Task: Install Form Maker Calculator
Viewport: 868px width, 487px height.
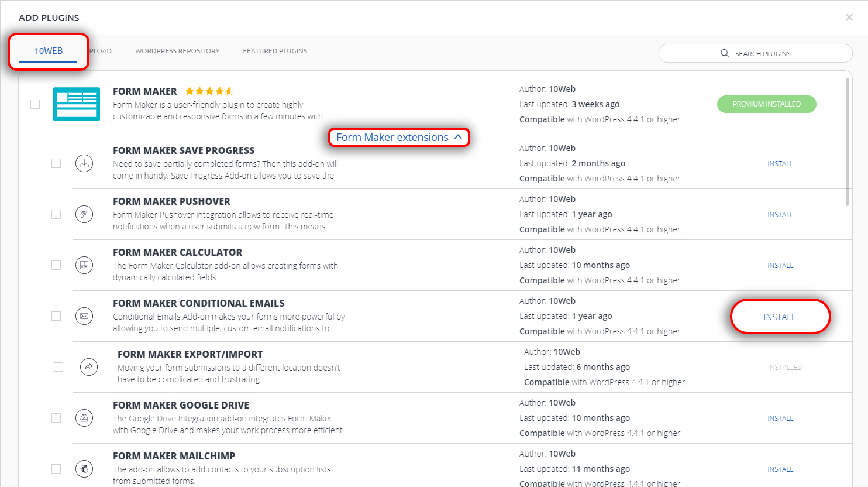Action: 780,266
